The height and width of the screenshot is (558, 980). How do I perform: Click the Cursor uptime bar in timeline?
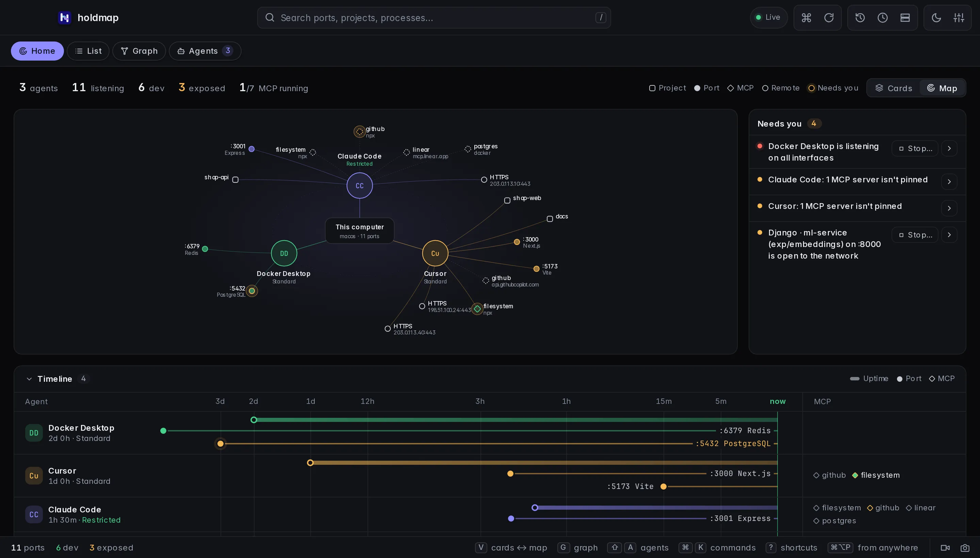coord(544,463)
